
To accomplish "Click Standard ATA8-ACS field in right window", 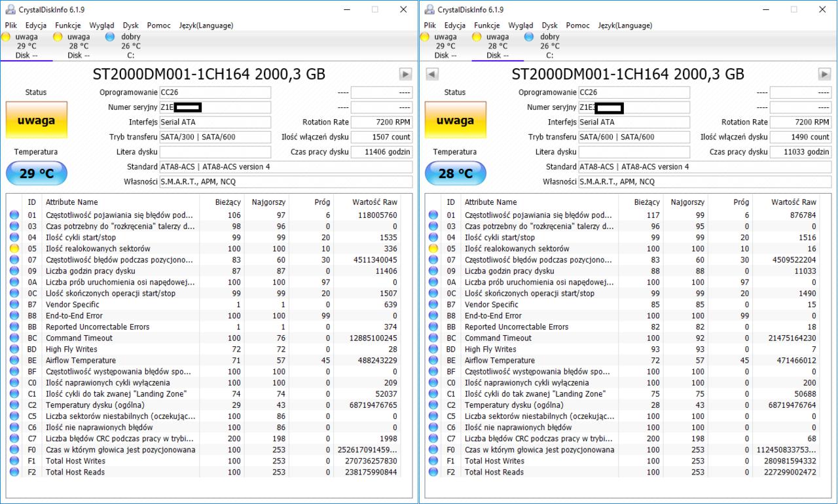I will pyautogui.click(x=705, y=167).
